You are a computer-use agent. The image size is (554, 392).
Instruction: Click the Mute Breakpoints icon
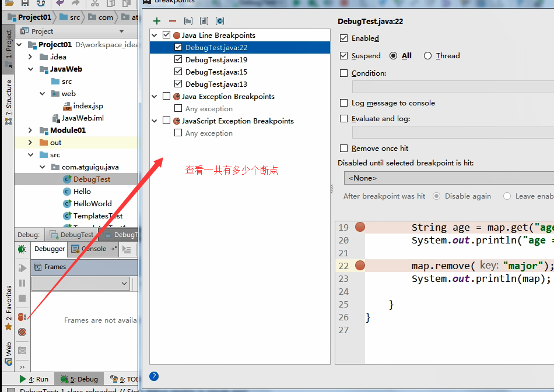coord(22,332)
